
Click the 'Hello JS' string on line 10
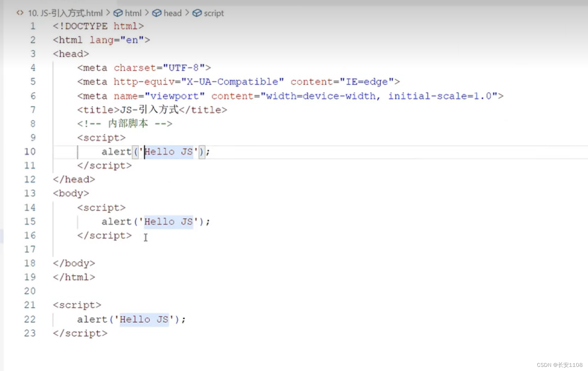pos(168,152)
